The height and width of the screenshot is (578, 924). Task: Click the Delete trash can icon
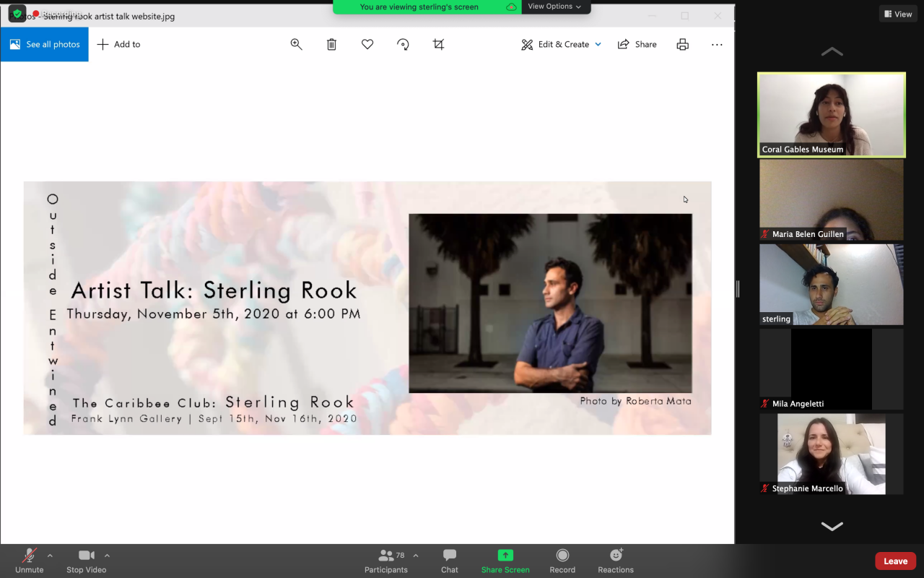[x=331, y=44]
